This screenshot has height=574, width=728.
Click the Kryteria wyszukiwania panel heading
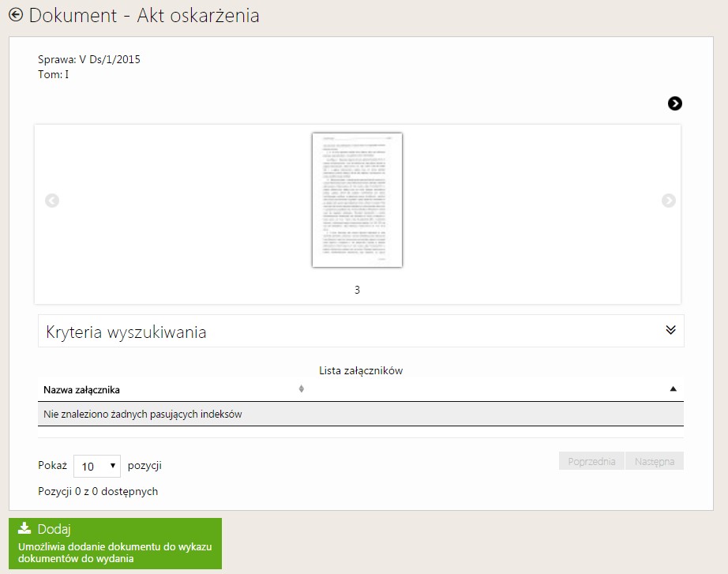pyautogui.click(x=126, y=332)
